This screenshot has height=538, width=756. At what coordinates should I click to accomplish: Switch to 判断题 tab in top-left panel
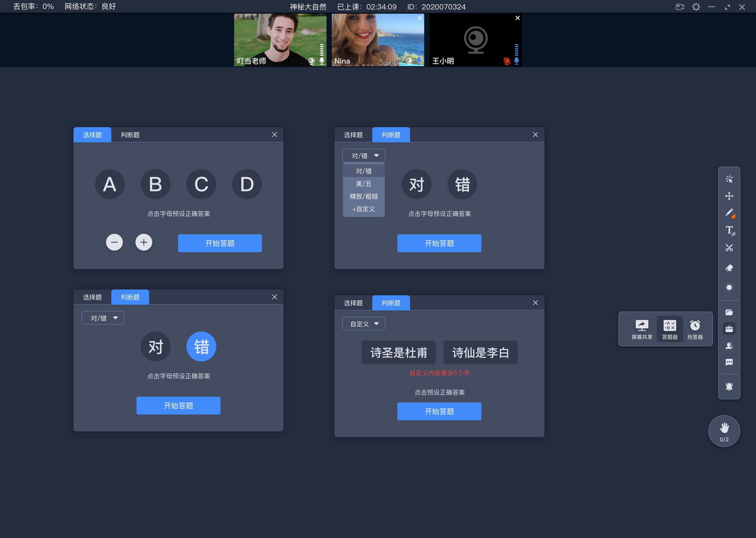click(129, 134)
